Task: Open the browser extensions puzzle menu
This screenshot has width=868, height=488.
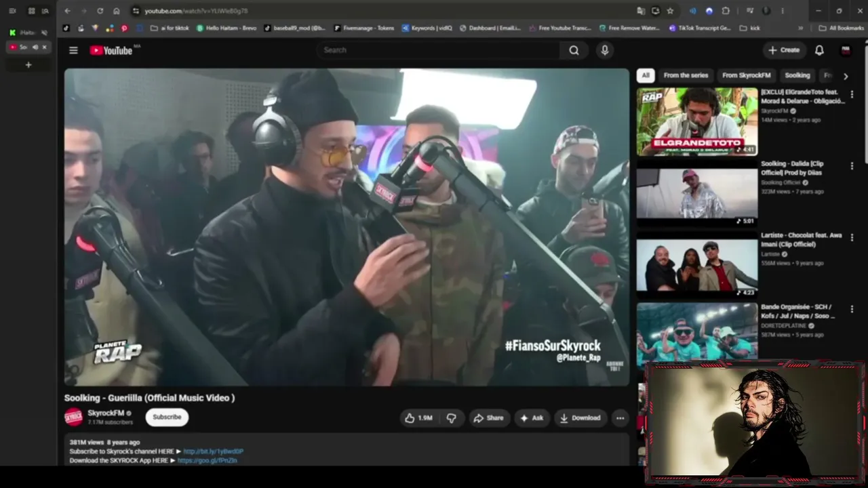Action: click(726, 11)
